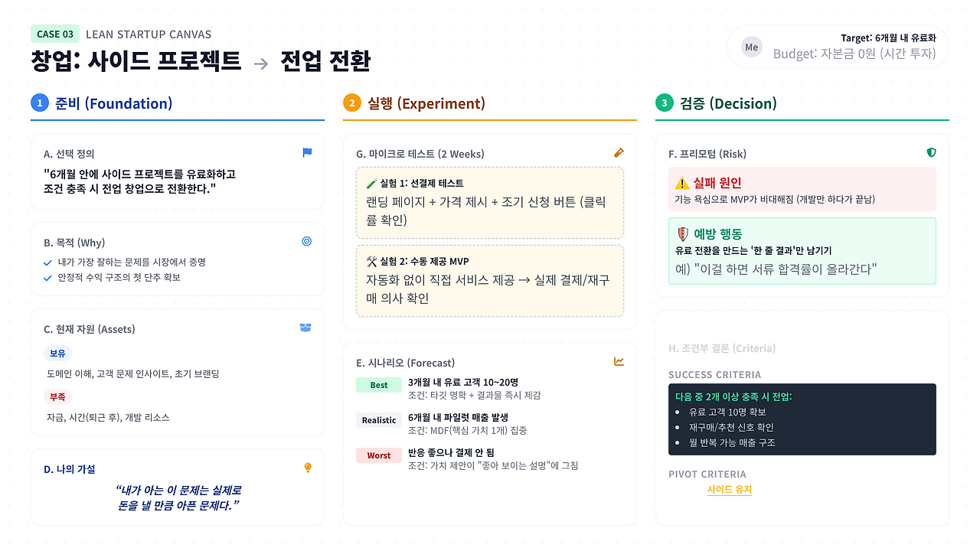Click the pencil icon in 마이크로 테스트 card
This screenshot has width=980, height=551.
coord(619,153)
